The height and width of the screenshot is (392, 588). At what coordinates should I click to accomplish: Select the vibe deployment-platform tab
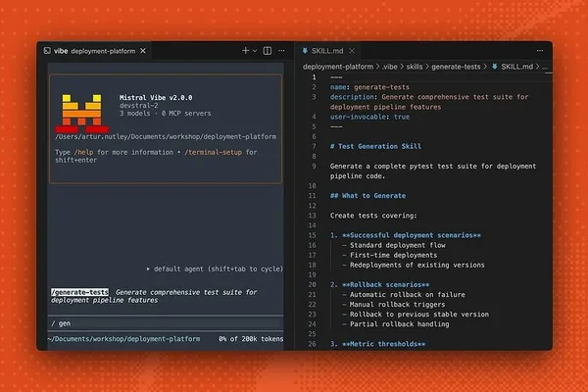(94, 51)
